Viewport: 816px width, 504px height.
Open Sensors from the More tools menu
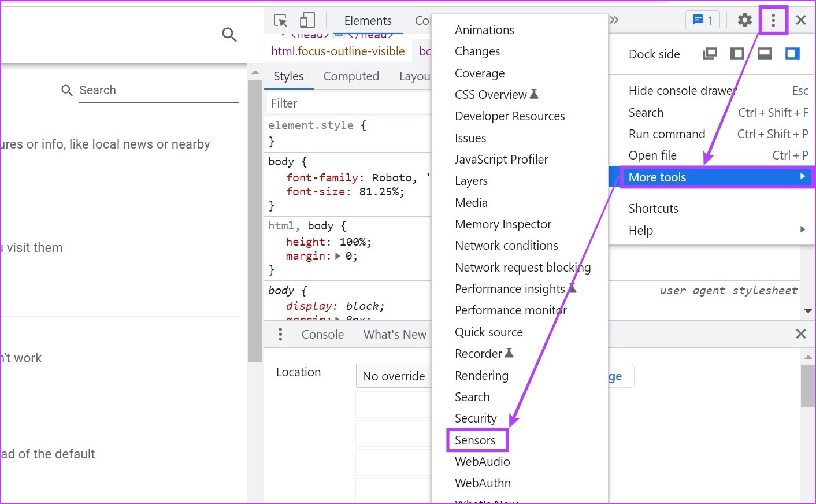click(x=476, y=440)
